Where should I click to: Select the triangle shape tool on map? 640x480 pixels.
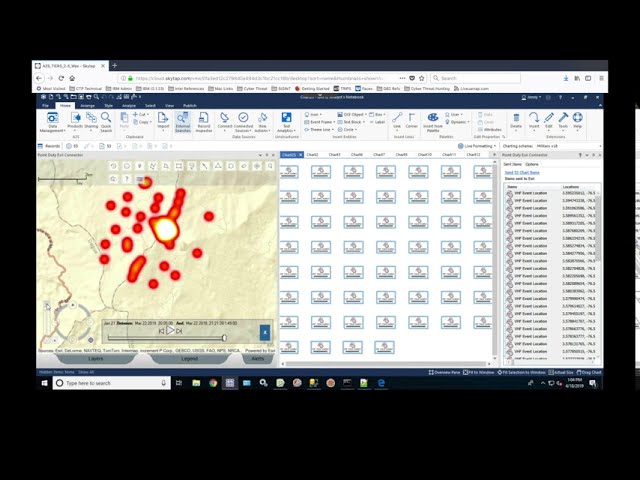218,166
